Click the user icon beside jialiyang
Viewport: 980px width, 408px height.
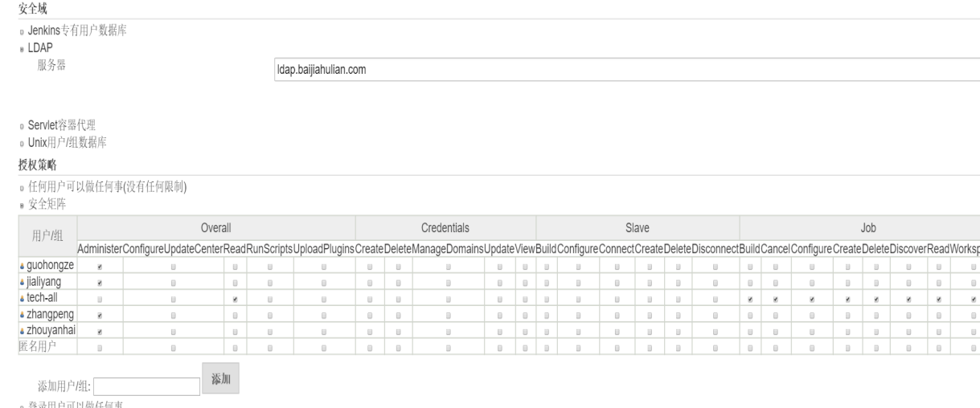(x=20, y=283)
